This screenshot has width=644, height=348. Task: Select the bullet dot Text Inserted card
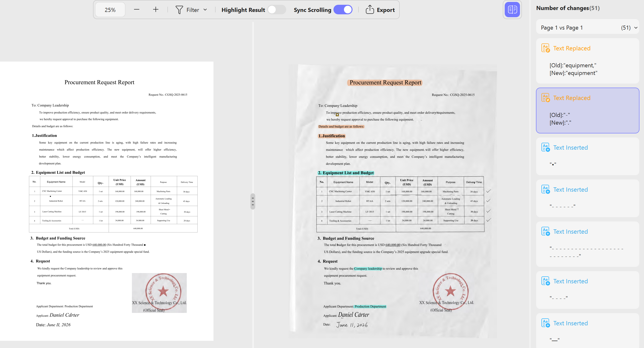[587, 156]
